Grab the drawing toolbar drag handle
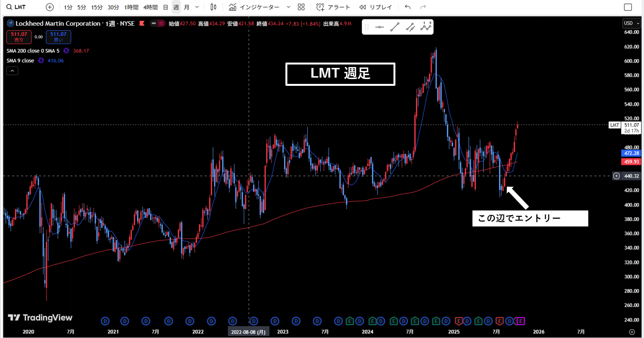The height and width of the screenshot is (338, 644). pyautogui.click(x=367, y=27)
